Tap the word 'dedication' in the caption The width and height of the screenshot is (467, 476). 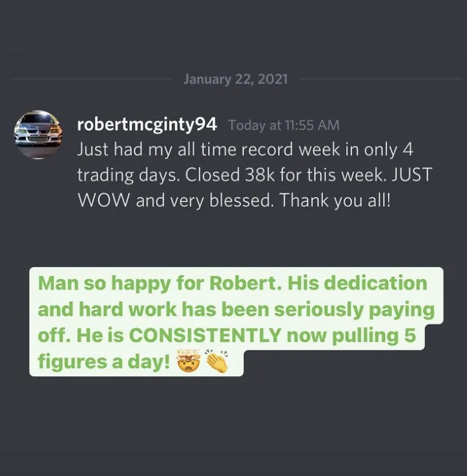coord(375,283)
